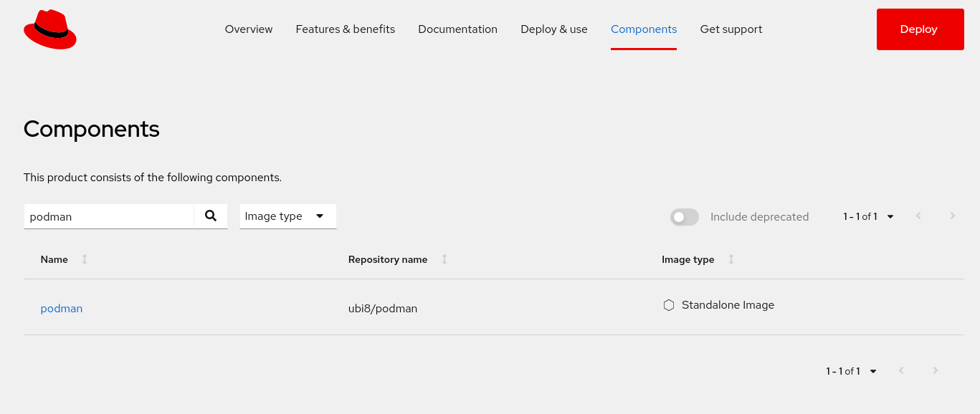980x414 pixels.
Task: Expand the top 1-1 of 1 pagination menu
Action: tap(868, 216)
